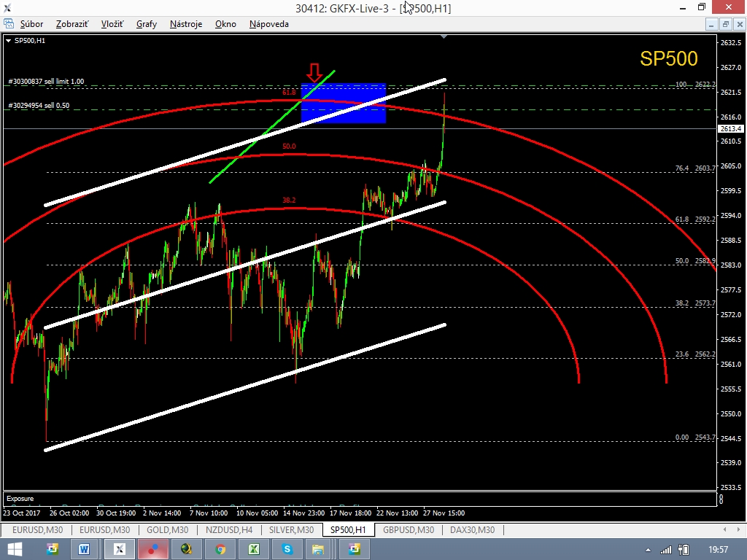Click the Fibonacci 61.8 level 2592.2 label
Screen dimensions: 747x560
tap(695, 219)
